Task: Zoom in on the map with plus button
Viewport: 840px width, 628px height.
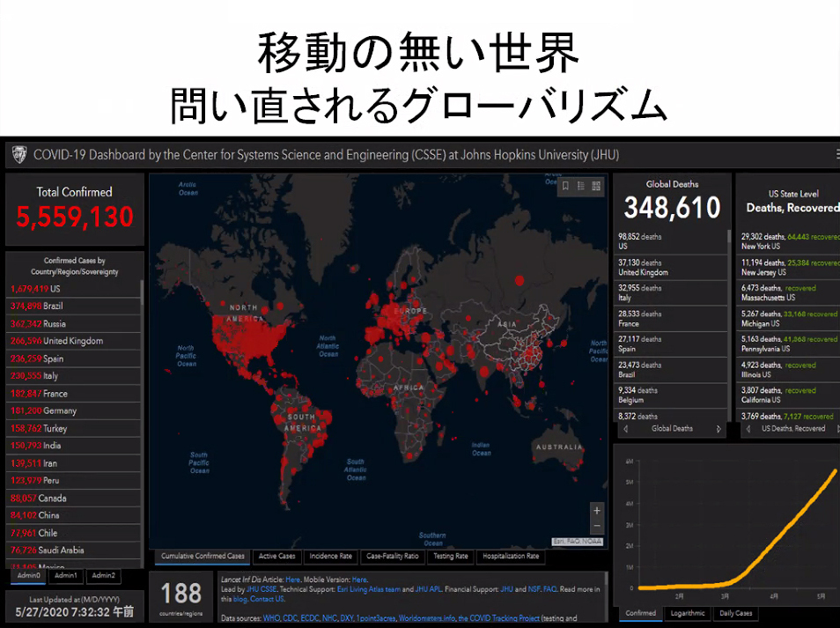Action: 597,510
